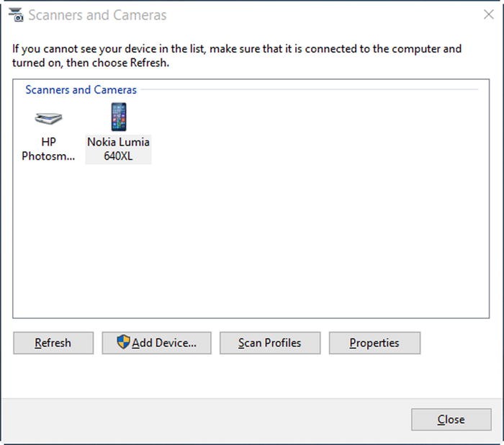Click the Close button at bottom
This screenshot has height=445, width=504.
451,419
